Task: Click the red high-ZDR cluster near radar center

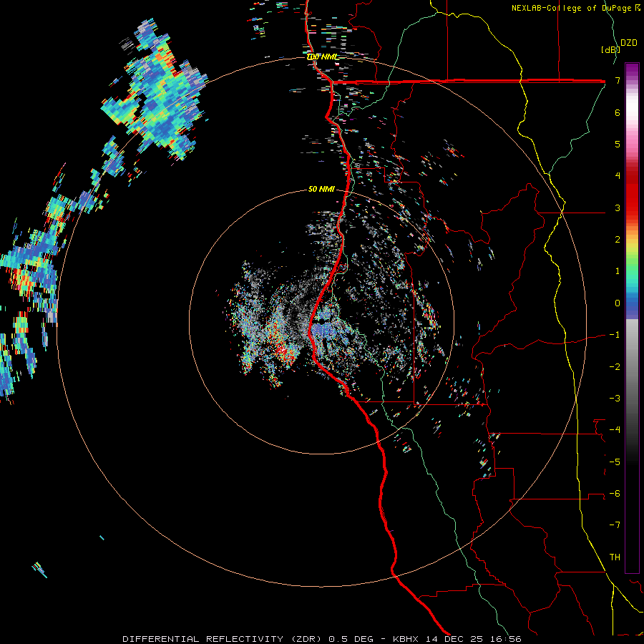Action: pos(283,351)
